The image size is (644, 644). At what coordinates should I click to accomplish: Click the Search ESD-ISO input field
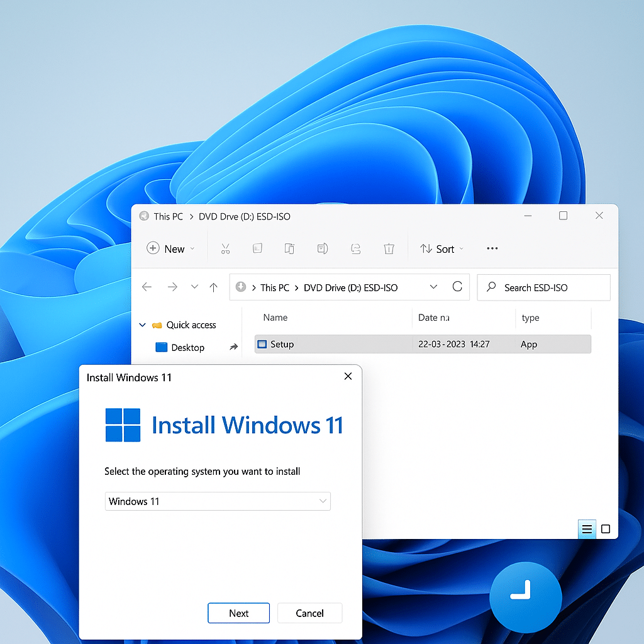click(543, 287)
